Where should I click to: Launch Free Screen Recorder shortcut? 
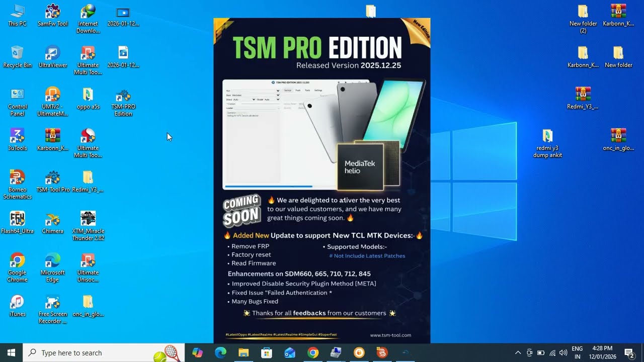click(x=52, y=309)
